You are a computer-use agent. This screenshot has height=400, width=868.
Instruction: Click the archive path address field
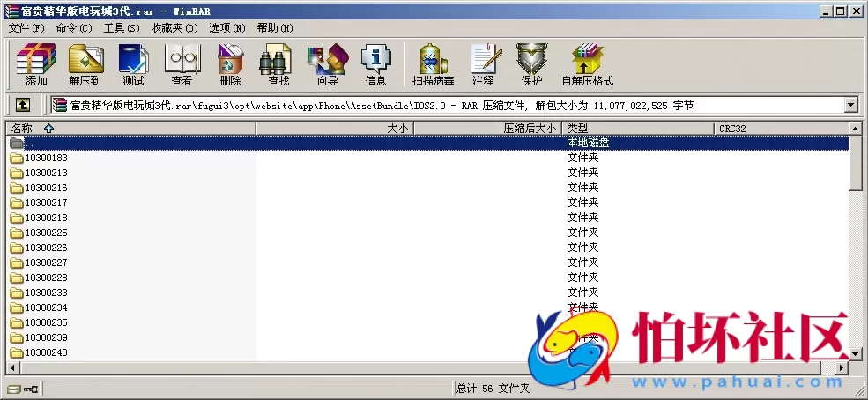tap(448, 105)
